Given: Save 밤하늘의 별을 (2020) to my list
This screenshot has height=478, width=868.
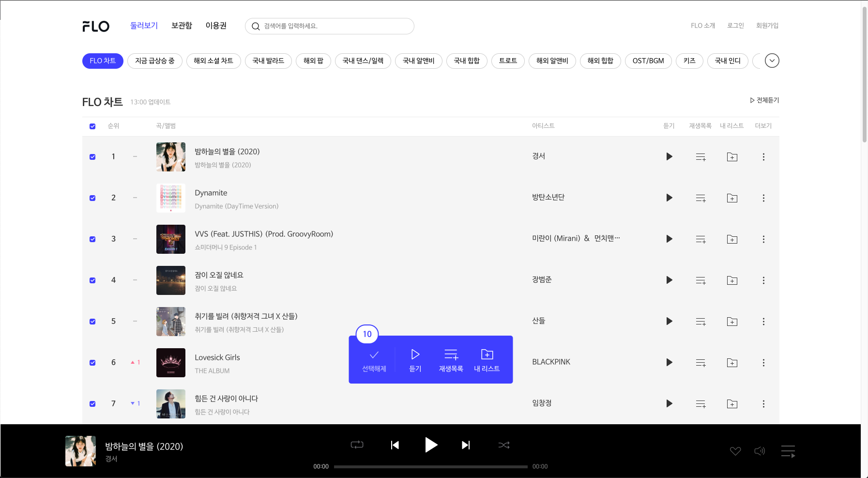Looking at the screenshot, I should [732, 157].
